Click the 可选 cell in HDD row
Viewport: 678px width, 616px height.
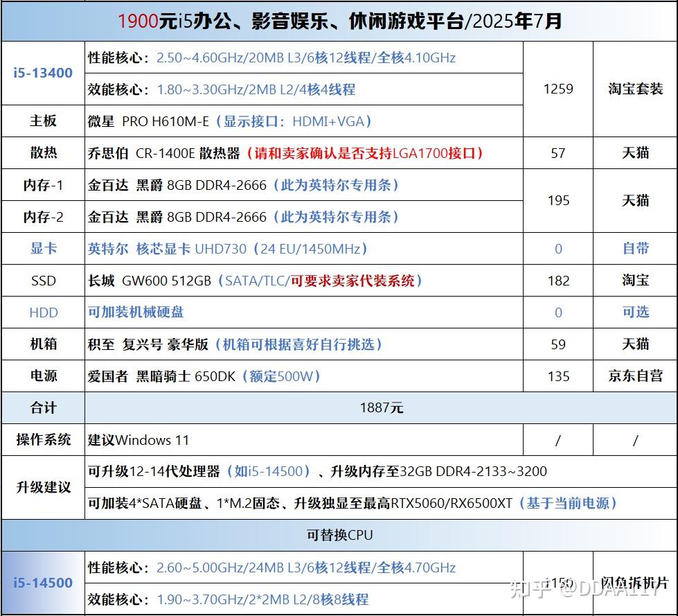tap(635, 313)
